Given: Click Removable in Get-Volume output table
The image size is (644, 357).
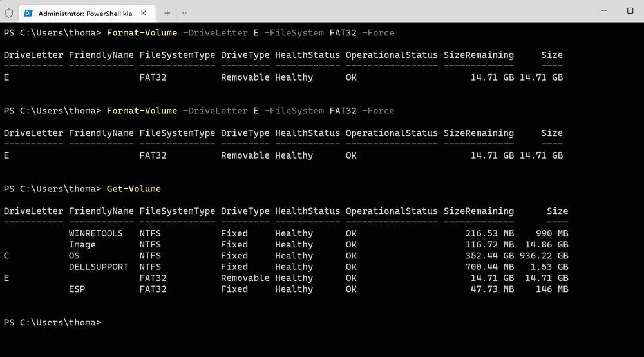Looking at the screenshot, I should point(245,278).
